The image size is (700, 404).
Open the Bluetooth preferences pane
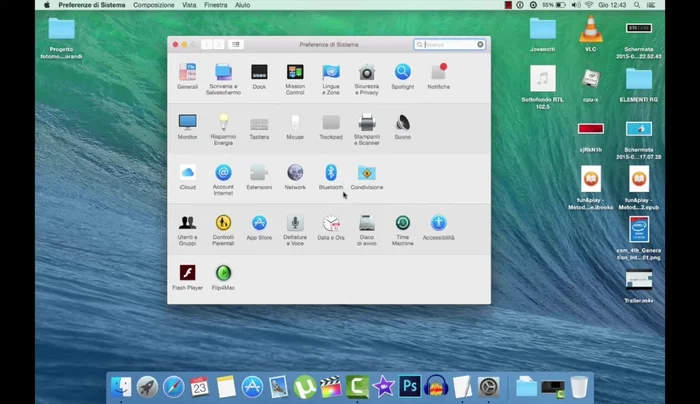(x=331, y=173)
